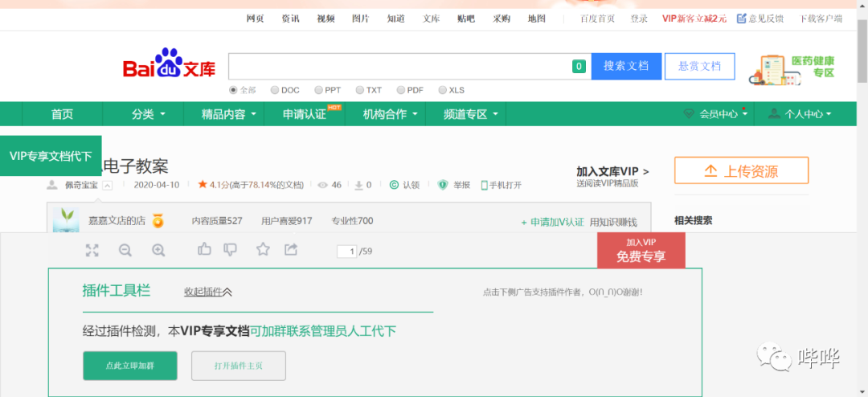The height and width of the screenshot is (397, 868).
Task: Select the TXT file type radio button
Action: pos(360,90)
